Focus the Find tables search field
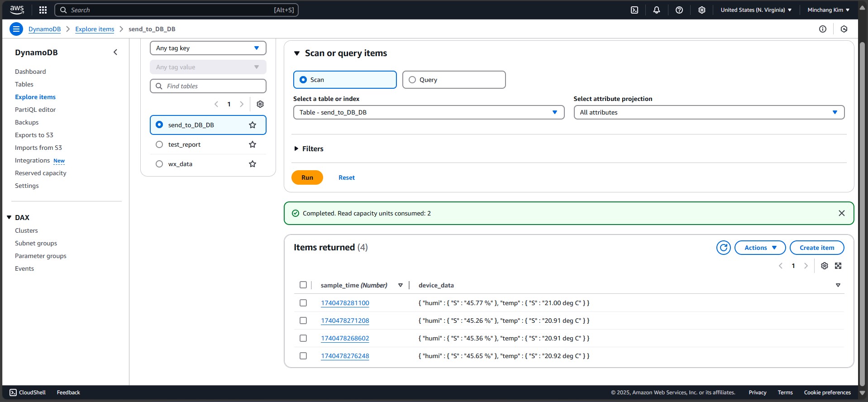This screenshot has width=868, height=402. coord(208,86)
